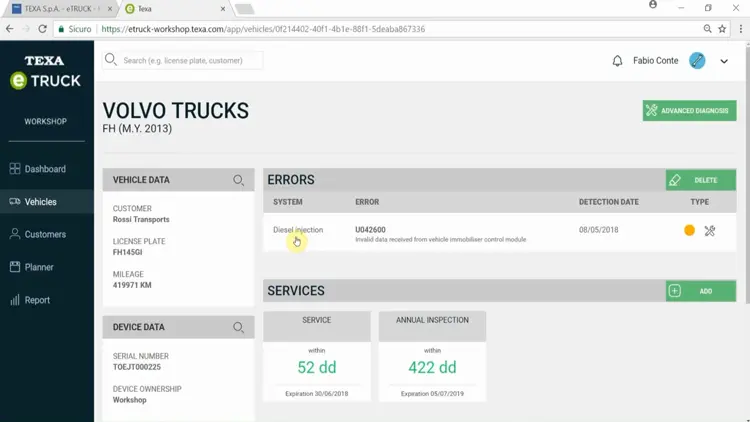Open a new browser tab
This screenshot has width=750, height=422.
(x=244, y=9)
